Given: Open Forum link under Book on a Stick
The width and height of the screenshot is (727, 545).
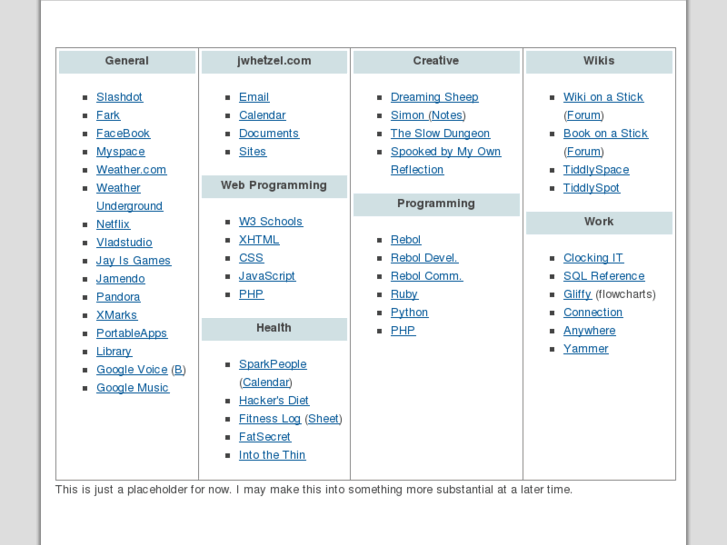Looking at the screenshot, I should (584, 152).
